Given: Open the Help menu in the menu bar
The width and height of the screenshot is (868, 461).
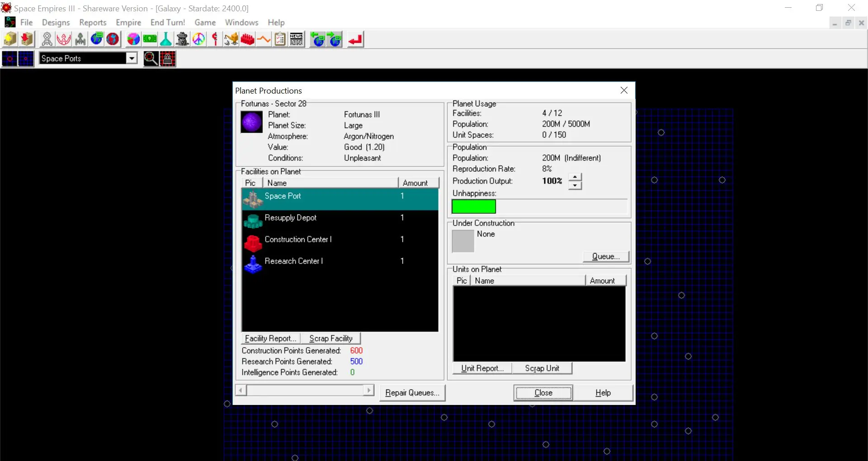Looking at the screenshot, I should click(276, 23).
